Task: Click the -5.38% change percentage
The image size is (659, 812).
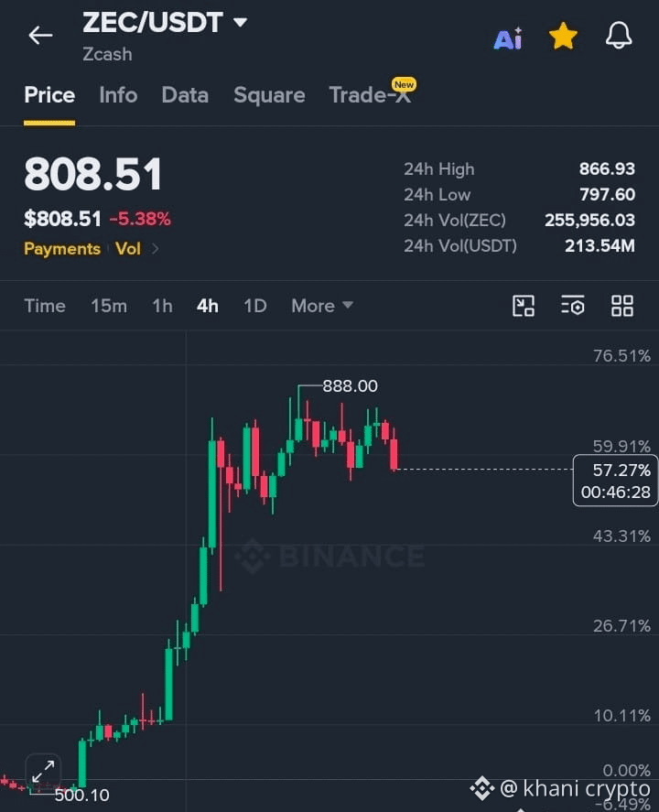Action: point(140,219)
